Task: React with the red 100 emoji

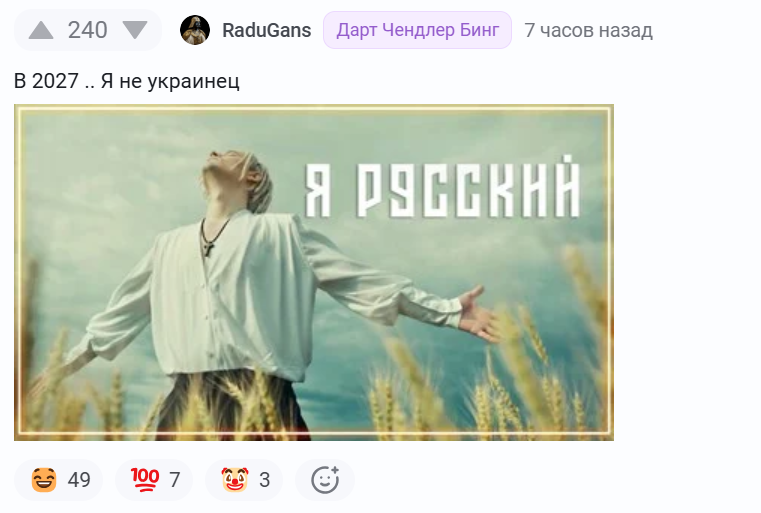Action: pyautogui.click(x=145, y=480)
